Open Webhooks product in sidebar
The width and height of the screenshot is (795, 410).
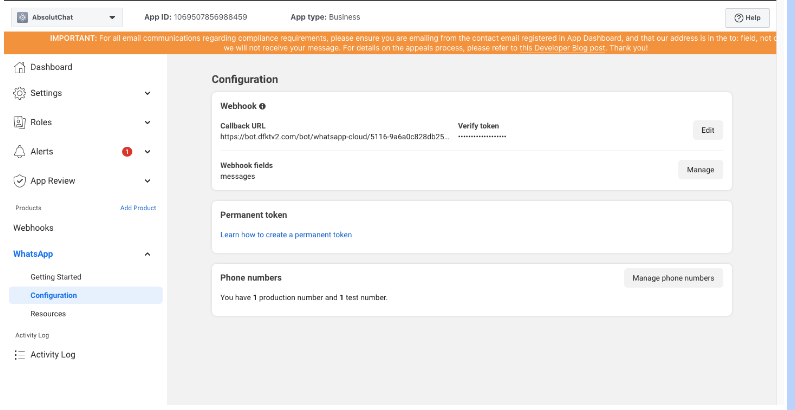(33, 228)
